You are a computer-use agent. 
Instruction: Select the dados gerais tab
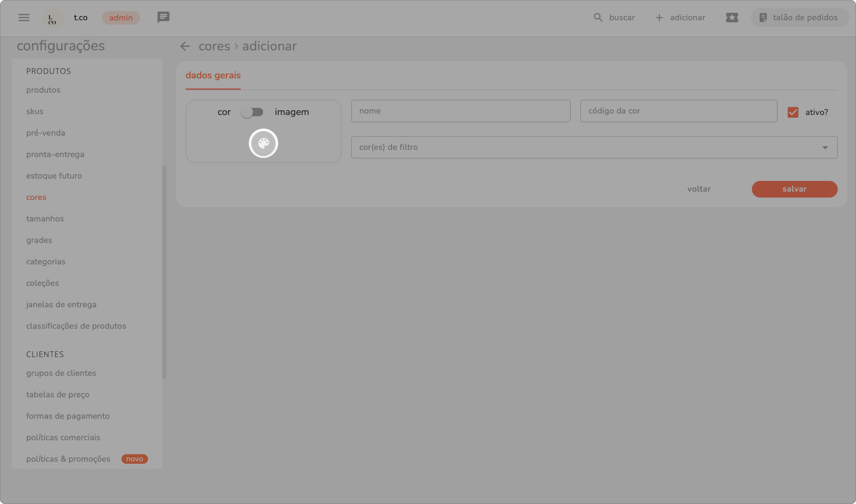tap(213, 76)
